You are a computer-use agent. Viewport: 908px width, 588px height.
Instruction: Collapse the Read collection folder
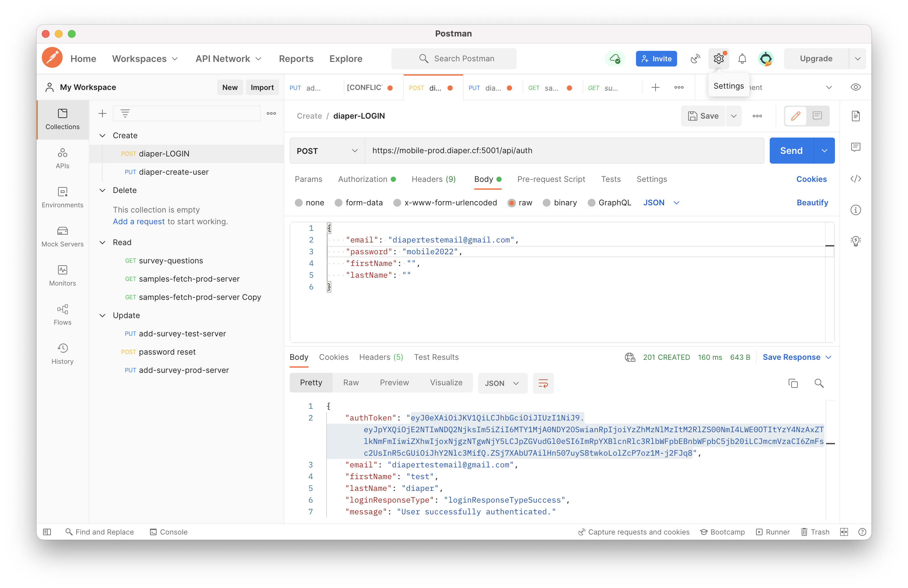(x=102, y=243)
